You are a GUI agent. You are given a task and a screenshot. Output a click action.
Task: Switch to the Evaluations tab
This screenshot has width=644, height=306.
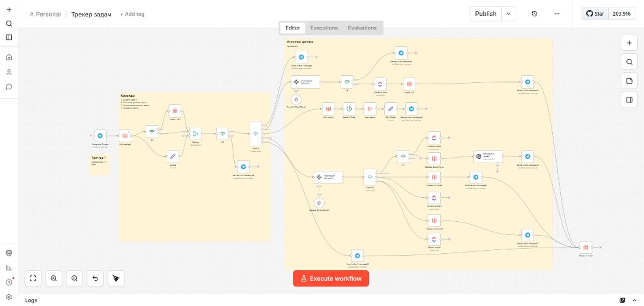pyautogui.click(x=362, y=28)
